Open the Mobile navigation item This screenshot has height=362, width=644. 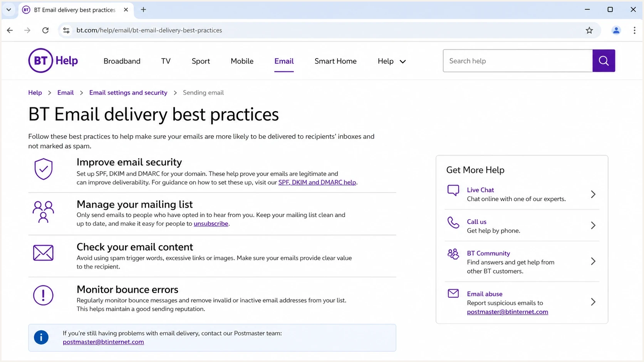[242, 61]
